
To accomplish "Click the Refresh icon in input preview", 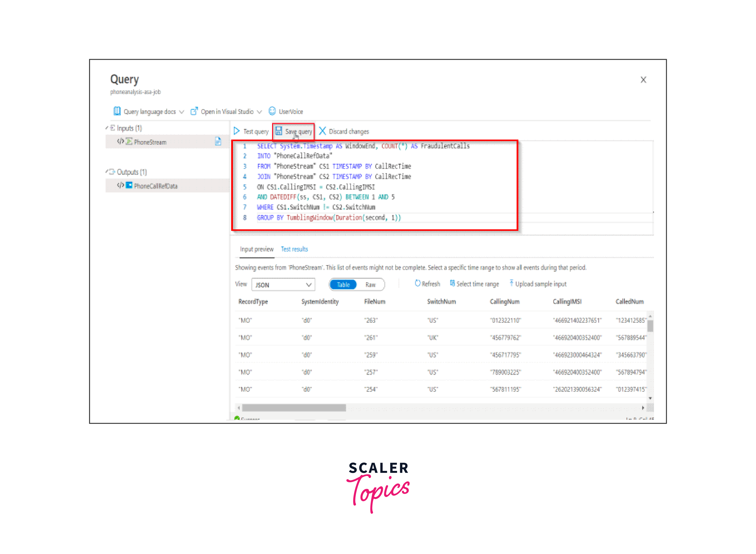I will point(418,283).
